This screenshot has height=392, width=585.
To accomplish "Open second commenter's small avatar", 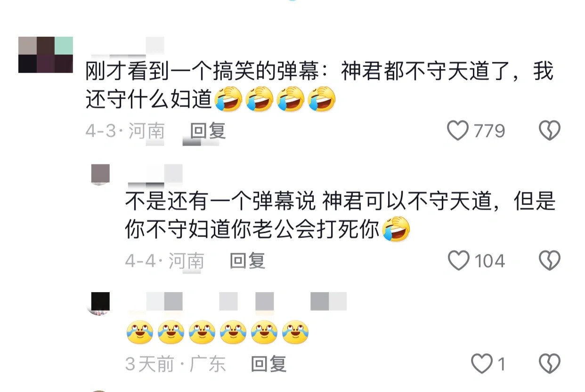I will 100,174.
